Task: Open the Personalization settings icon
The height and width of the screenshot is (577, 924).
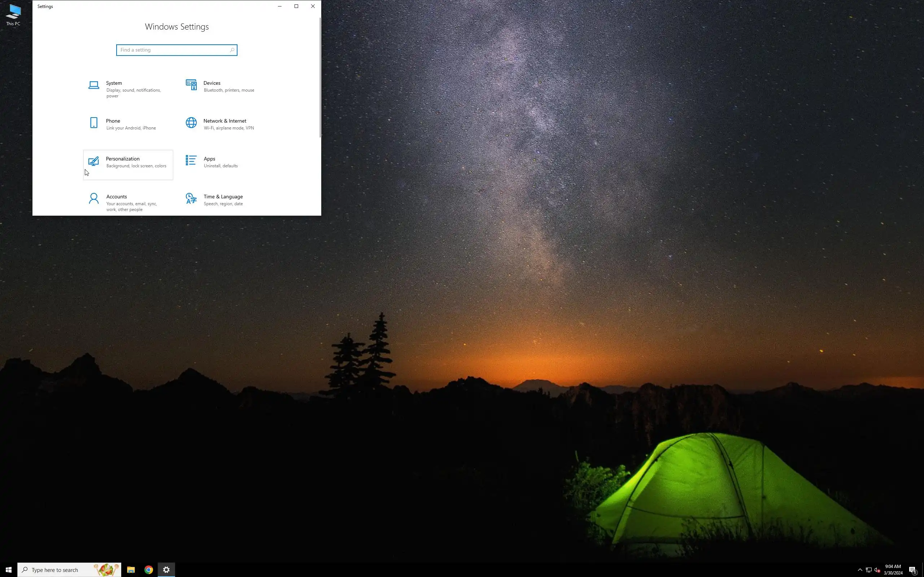Action: 93,161
